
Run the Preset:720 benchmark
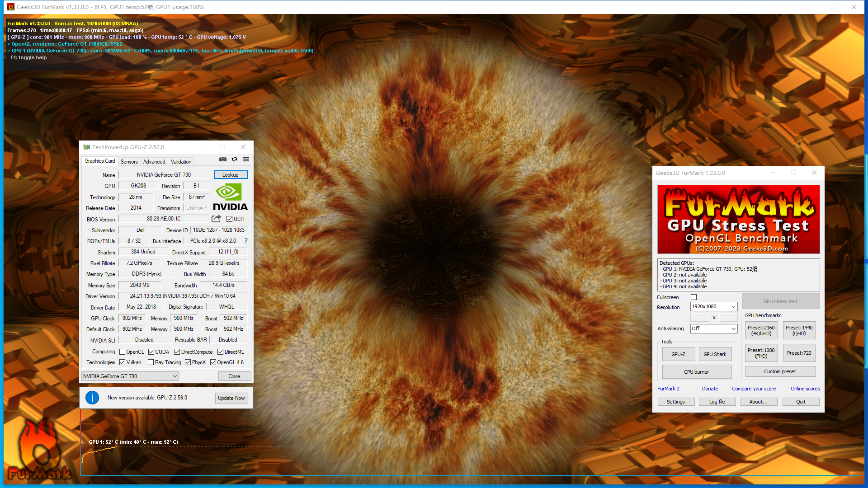(x=799, y=353)
